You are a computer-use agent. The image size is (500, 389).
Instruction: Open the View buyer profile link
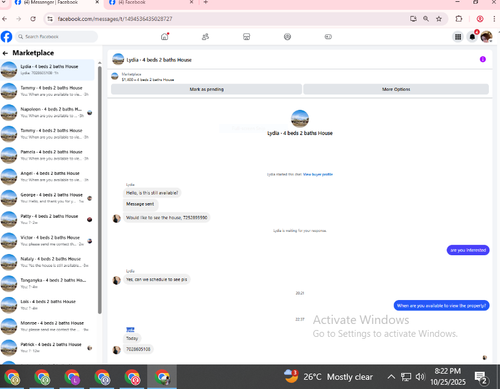[318, 174]
